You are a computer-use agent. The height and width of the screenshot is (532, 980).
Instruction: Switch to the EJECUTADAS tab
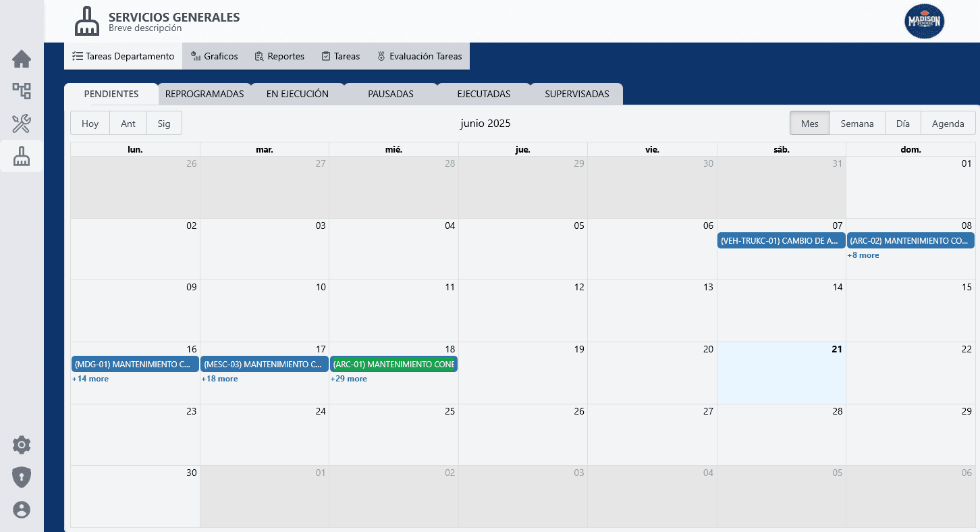pos(483,94)
